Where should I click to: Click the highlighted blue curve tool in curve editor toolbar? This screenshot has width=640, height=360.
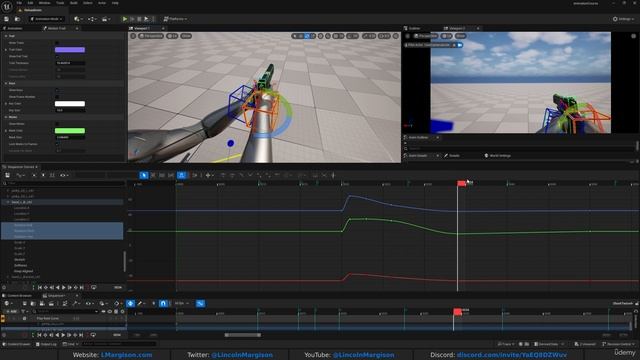(182, 175)
